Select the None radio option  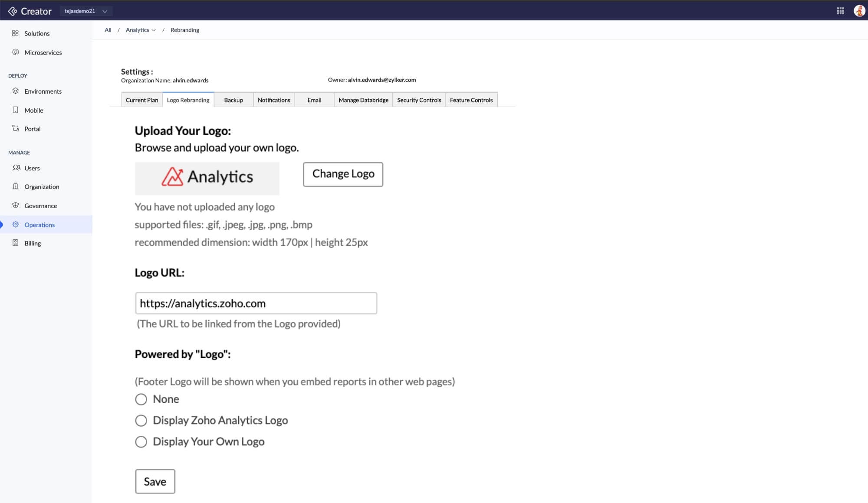[141, 399]
